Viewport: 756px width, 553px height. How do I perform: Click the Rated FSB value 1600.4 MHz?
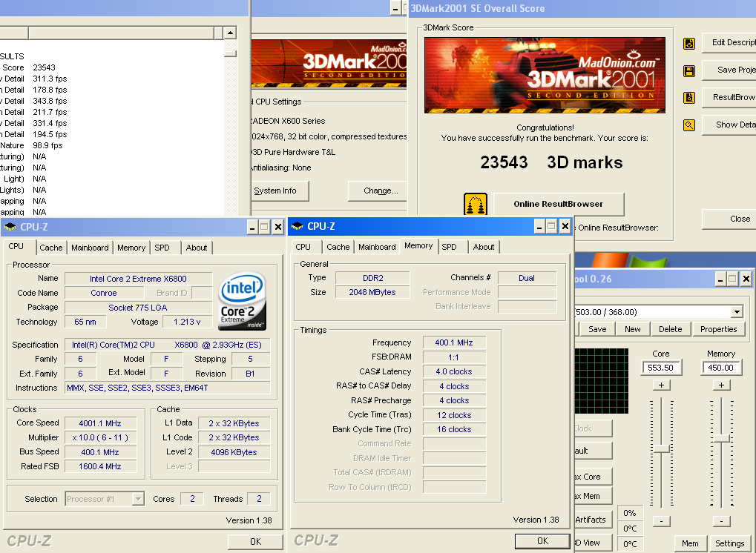100,466
